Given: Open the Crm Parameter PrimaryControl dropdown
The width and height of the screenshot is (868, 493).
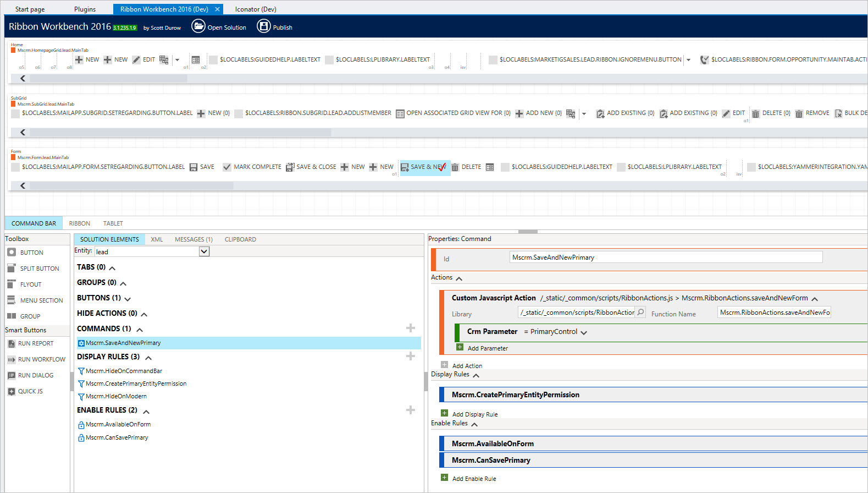Looking at the screenshot, I should [584, 332].
